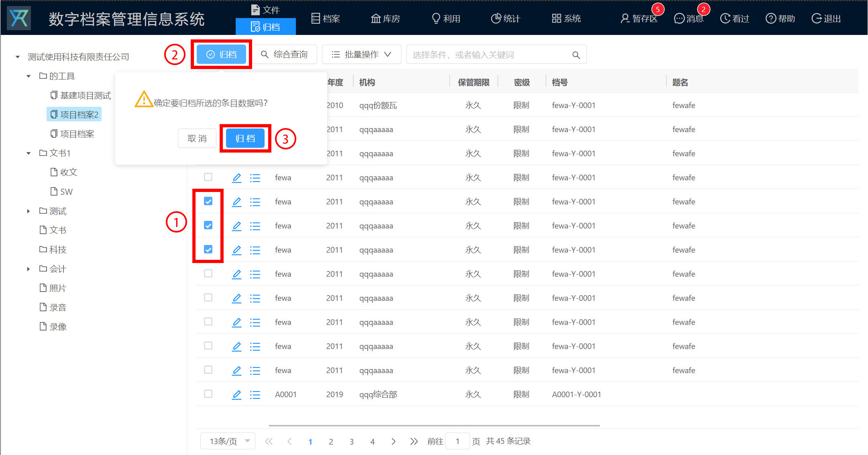The width and height of the screenshot is (868, 455).
Task: Click the 密级 column header
Action: coord(522,82)
